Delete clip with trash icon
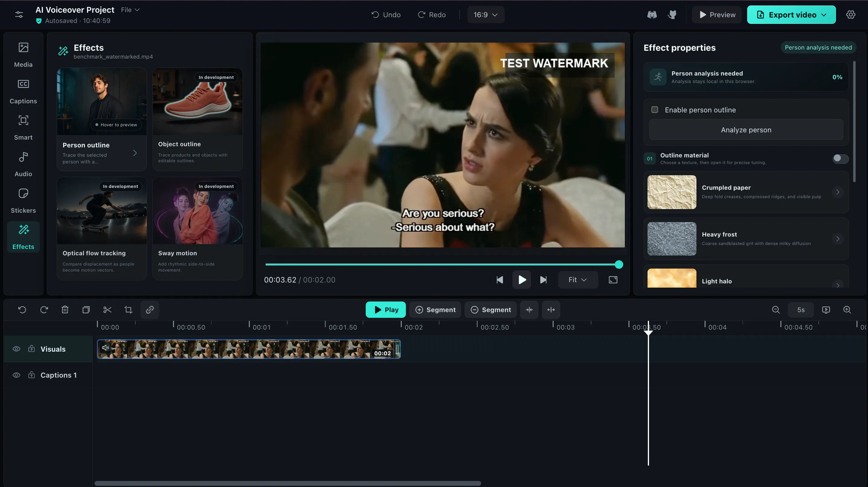The width and height of the screenshot is (868, 487). pyautogui.click(x=65, y=310)
